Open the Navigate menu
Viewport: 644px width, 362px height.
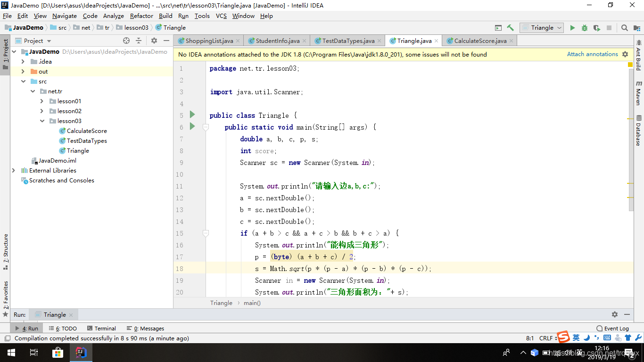point(65,16)
